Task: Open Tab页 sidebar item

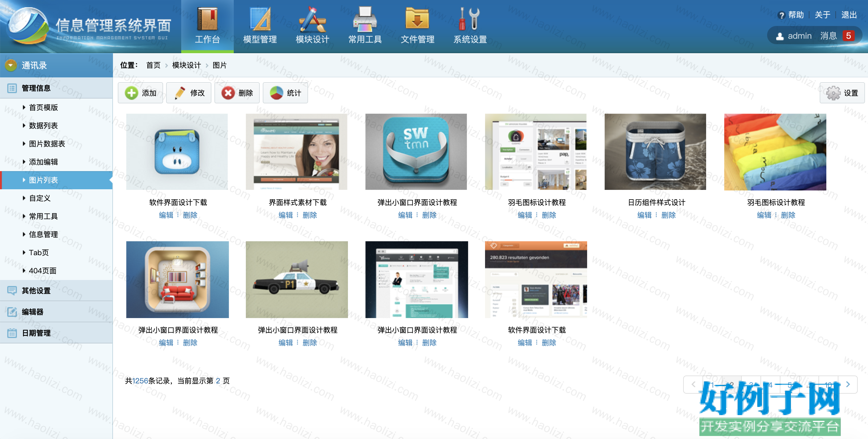Action: (x=39, y=252)
